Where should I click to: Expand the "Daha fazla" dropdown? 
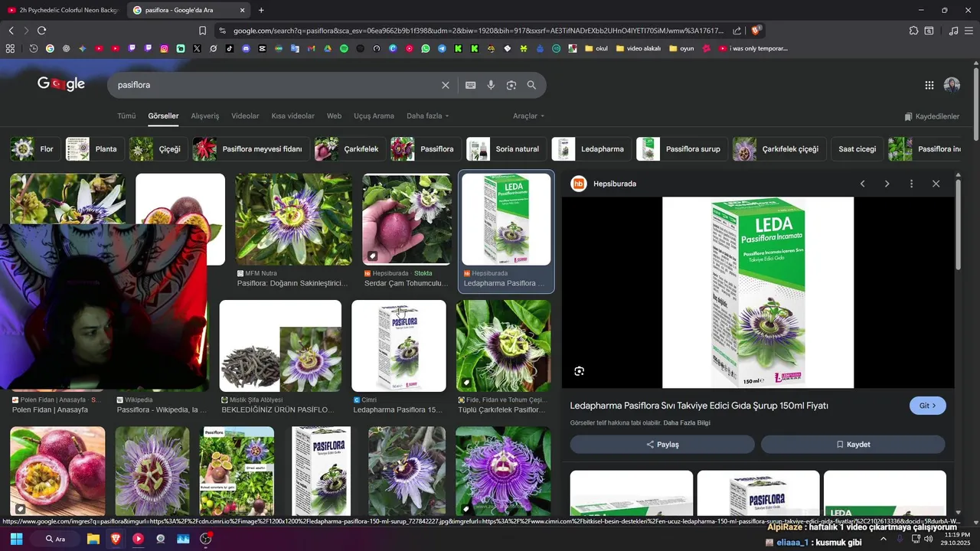coord(428,116)
